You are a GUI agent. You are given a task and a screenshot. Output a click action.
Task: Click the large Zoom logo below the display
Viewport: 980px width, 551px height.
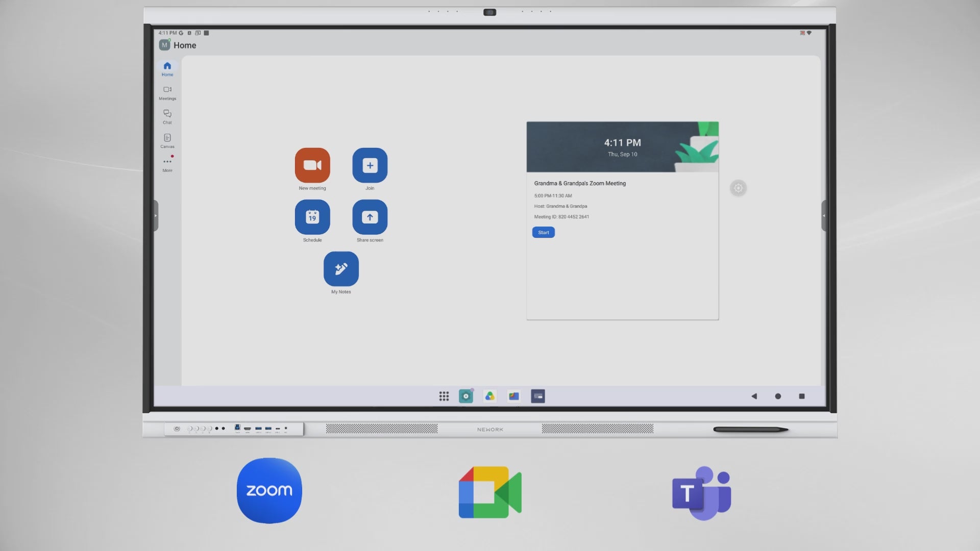(269, 491)
